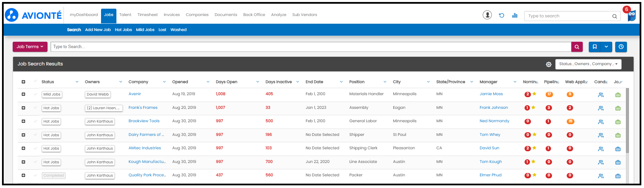Switch to the Talent tab
Screen dimensions: 644x188
(x=125, y=15)
